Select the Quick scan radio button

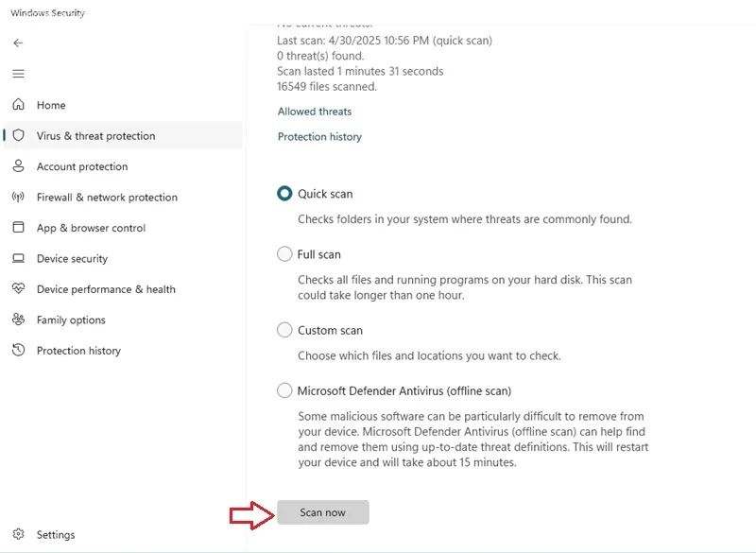coord(284,193)
